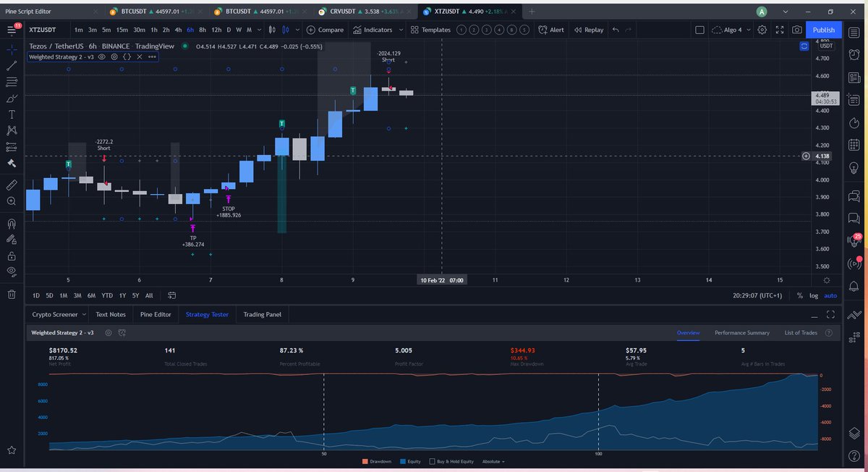The height and width of the screenshot is (472, 868).
Task: Open the text annotation tool
Action: pos(12,114)
